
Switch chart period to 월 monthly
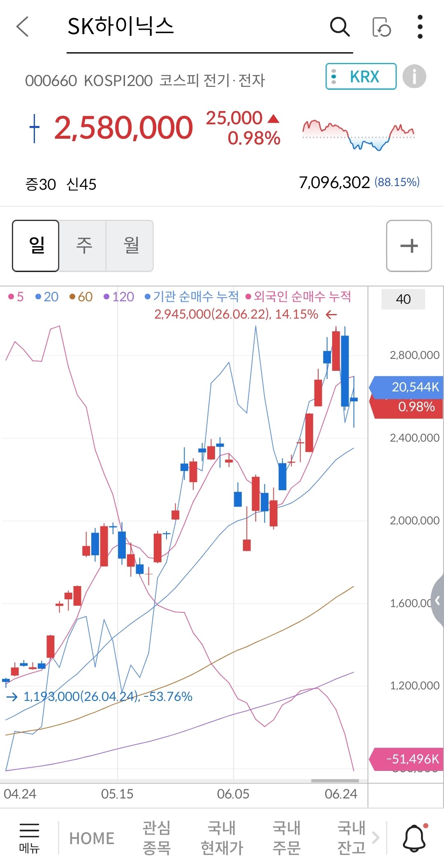coord(130,246)
